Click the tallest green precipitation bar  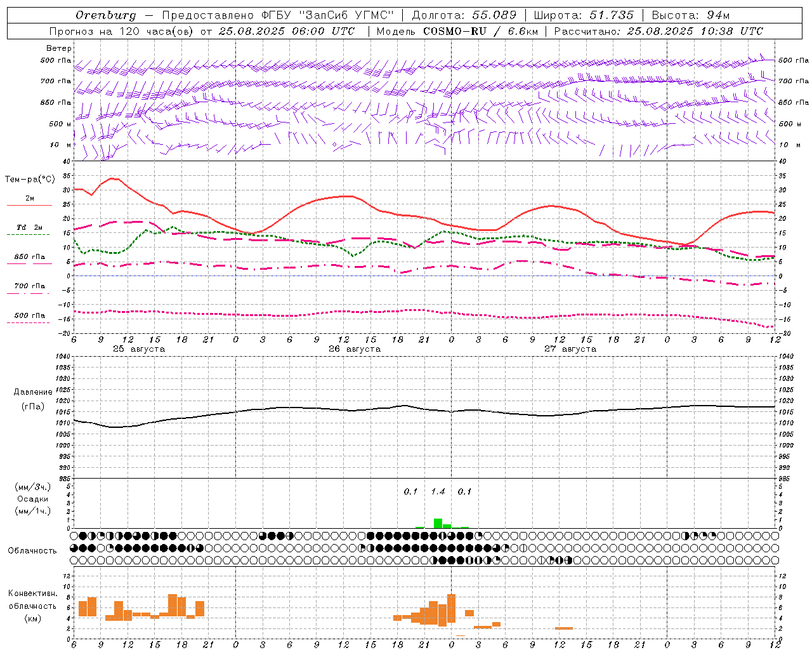point(438,524)
